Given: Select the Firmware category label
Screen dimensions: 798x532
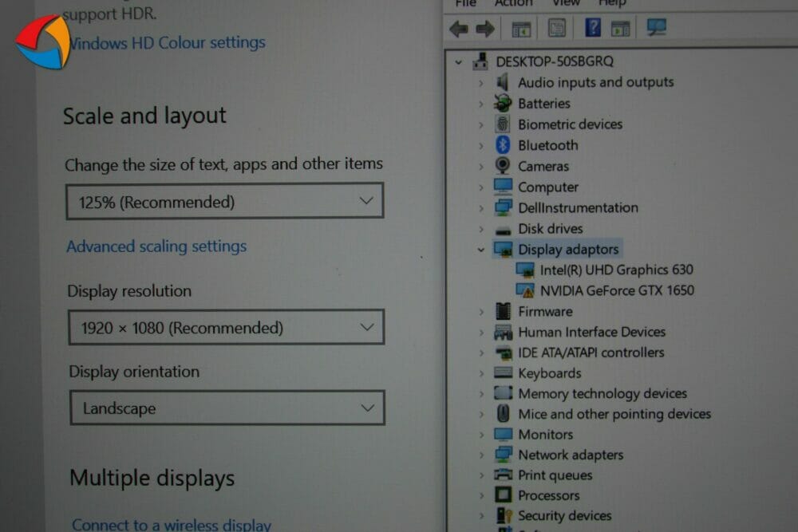Looking at the screenshot, I should click(545, 311).
